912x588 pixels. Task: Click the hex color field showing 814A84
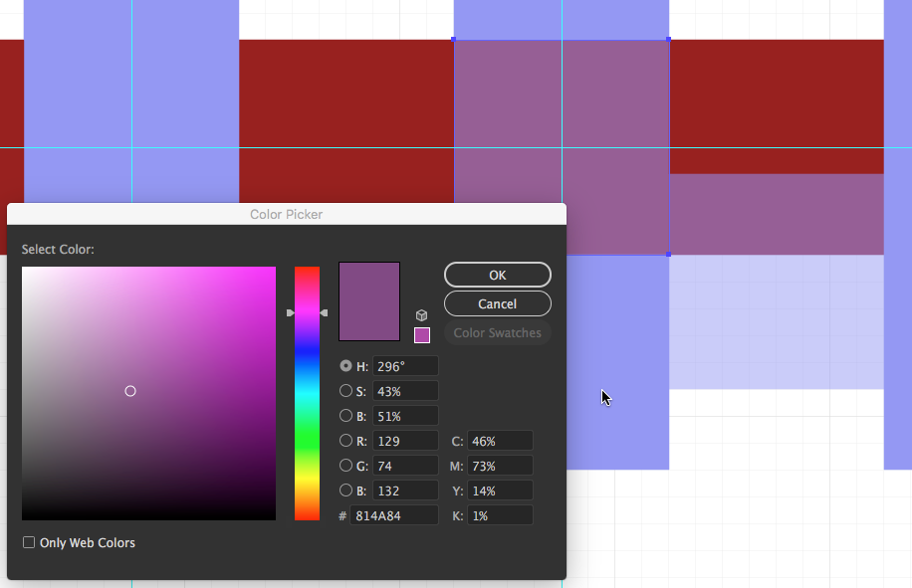pyautogui.click(x=393, y=515)
